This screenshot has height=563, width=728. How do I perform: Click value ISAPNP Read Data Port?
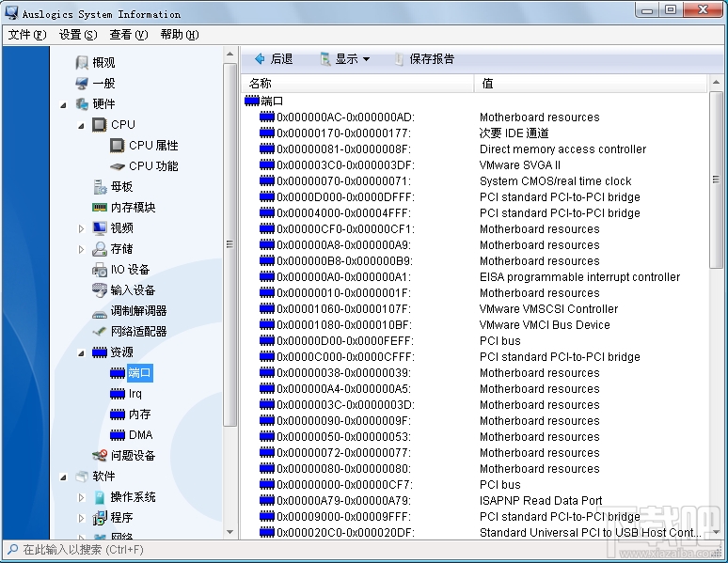point(541,501)
